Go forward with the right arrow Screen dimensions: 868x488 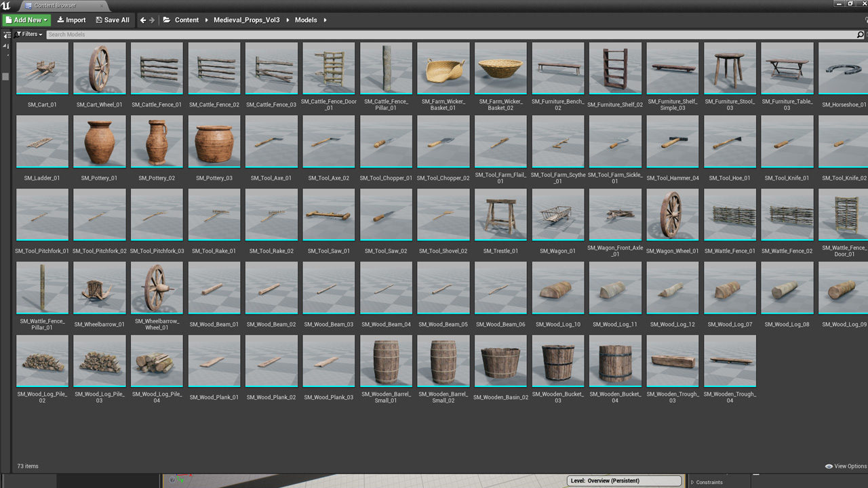click(152, 20)
